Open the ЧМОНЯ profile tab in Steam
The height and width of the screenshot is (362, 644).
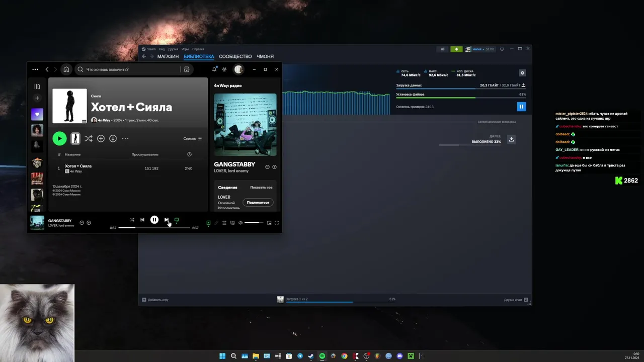tap(265, 56)
